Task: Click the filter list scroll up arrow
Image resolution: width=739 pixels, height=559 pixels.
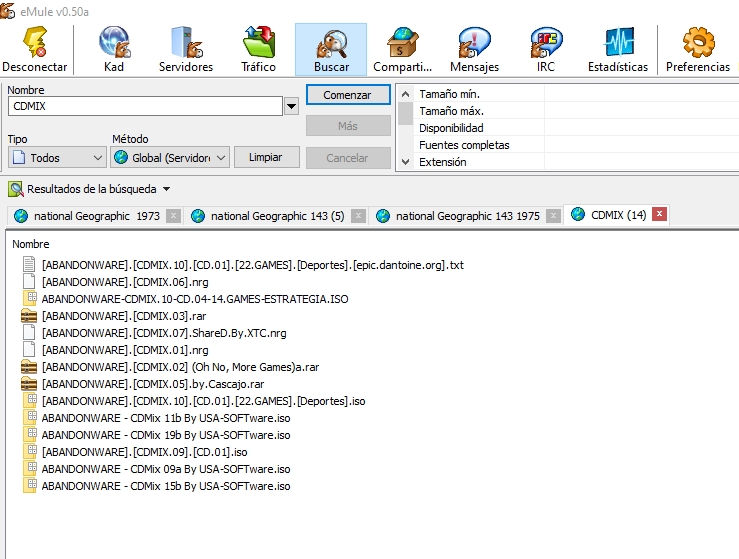Action: tap(405, 94)
